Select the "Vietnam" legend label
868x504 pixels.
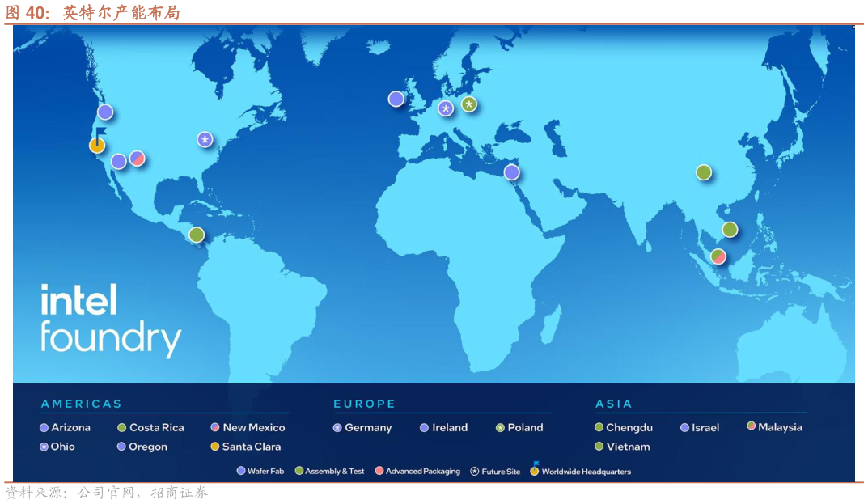(x=629, y=447)
